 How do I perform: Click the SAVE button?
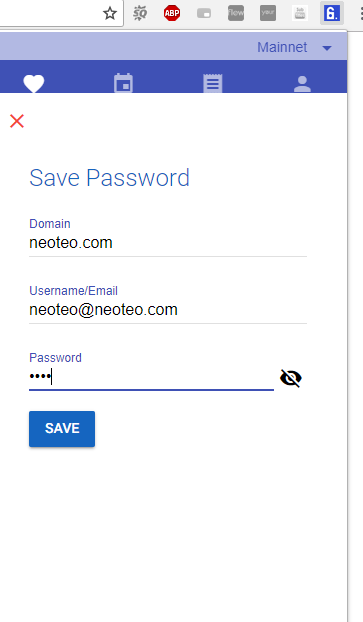[x=62, y=429]
